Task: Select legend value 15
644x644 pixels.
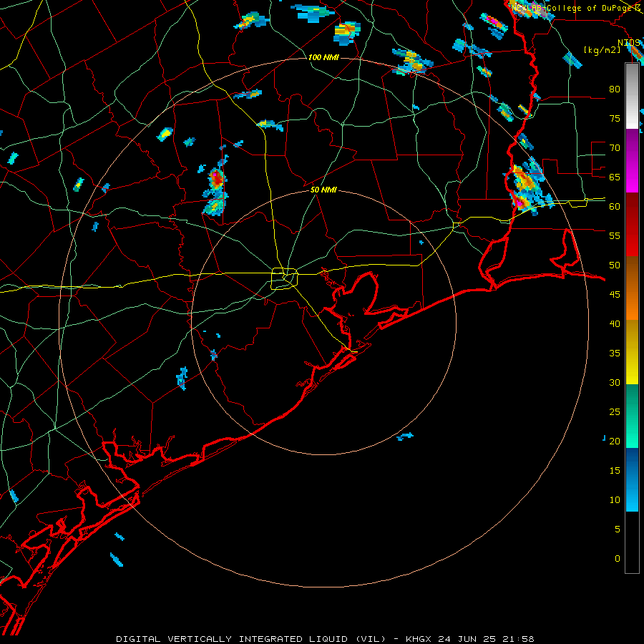Action: [615, 471]
